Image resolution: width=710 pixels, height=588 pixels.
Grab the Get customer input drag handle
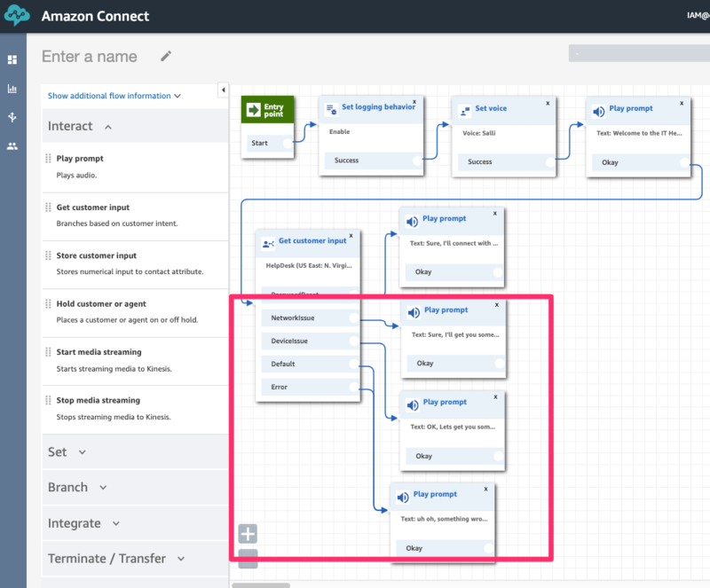[48, 208]
